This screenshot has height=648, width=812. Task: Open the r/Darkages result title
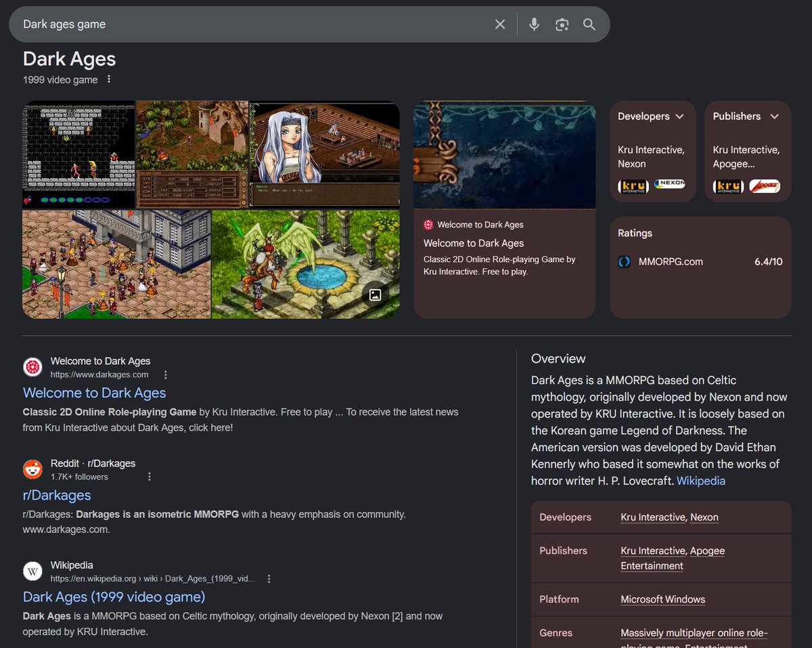[57, 495]
